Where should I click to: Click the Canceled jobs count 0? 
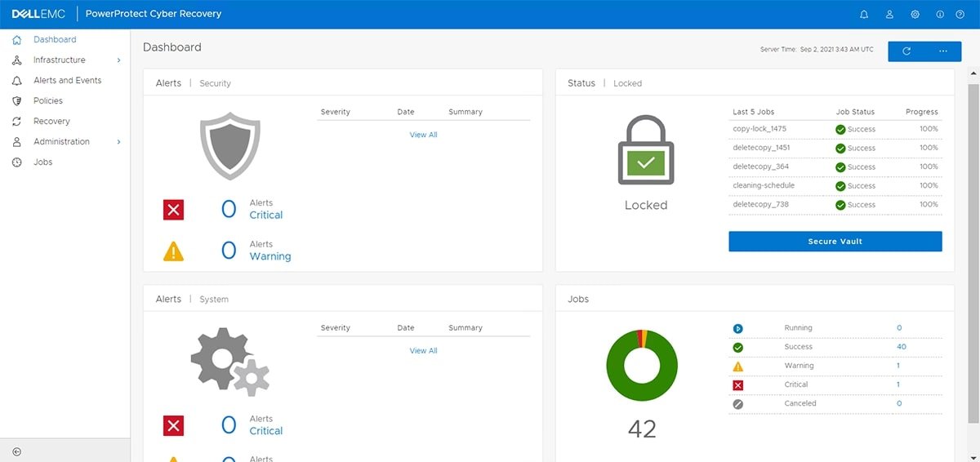[x=899, y=403]
